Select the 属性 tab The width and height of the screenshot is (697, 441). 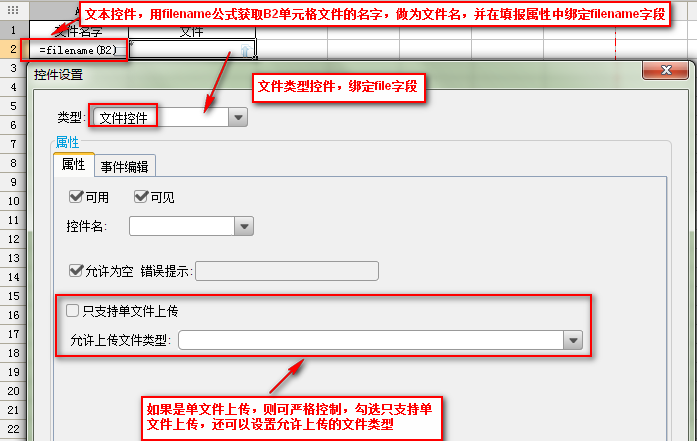click(74, 165)
